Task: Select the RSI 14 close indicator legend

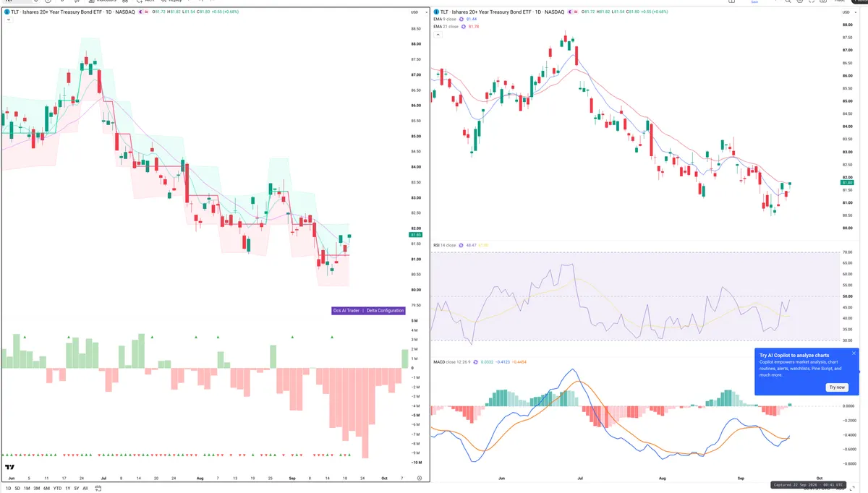Action: pyautogui.click(x=444, y=245)
